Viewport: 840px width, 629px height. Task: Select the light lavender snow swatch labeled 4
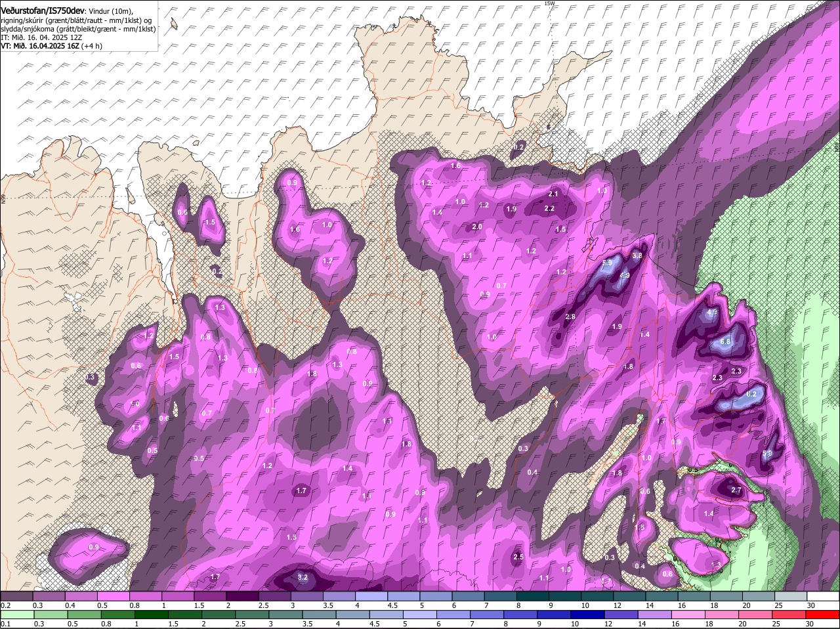click(x=371, y=597)
